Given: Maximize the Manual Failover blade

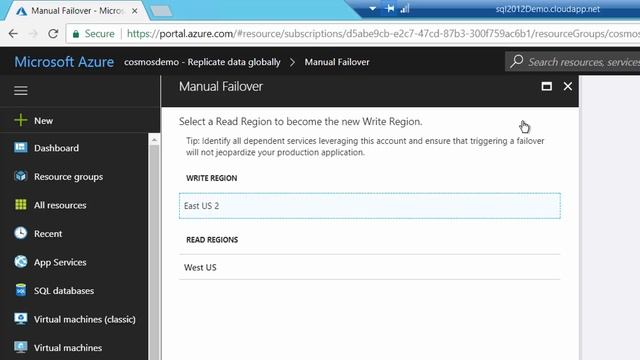Looking at the screenshot, I should click(547, 87).
